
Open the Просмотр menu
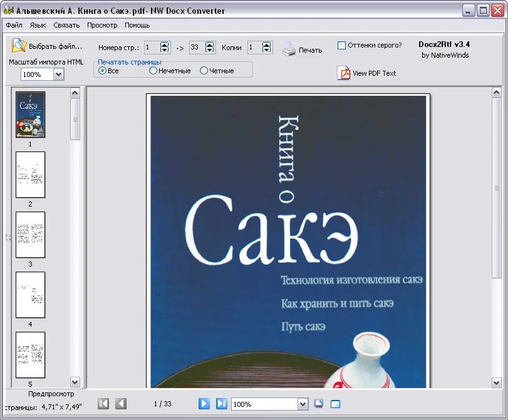click(x=102, y=25)
